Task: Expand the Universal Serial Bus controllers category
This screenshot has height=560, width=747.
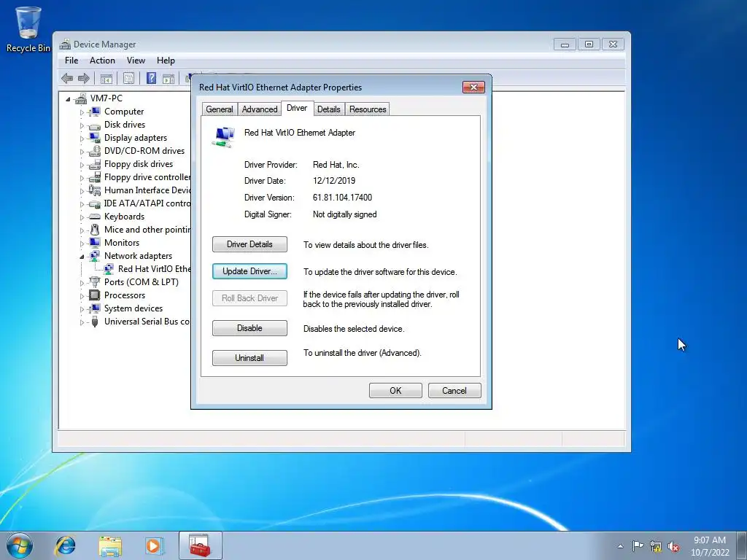Action: (82, 322)
